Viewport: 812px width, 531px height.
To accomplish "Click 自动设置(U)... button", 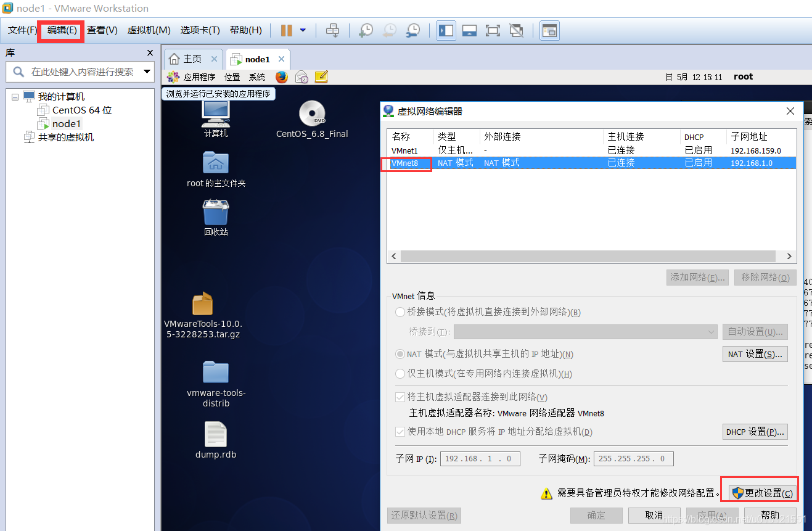I will click(x=755, y=332).
